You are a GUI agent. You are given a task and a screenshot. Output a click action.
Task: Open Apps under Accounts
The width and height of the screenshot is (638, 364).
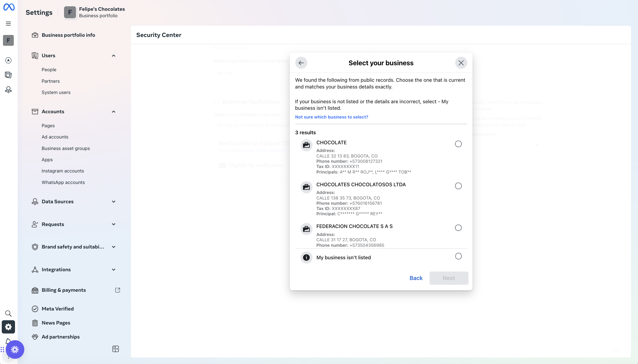[x=47, y=159]
